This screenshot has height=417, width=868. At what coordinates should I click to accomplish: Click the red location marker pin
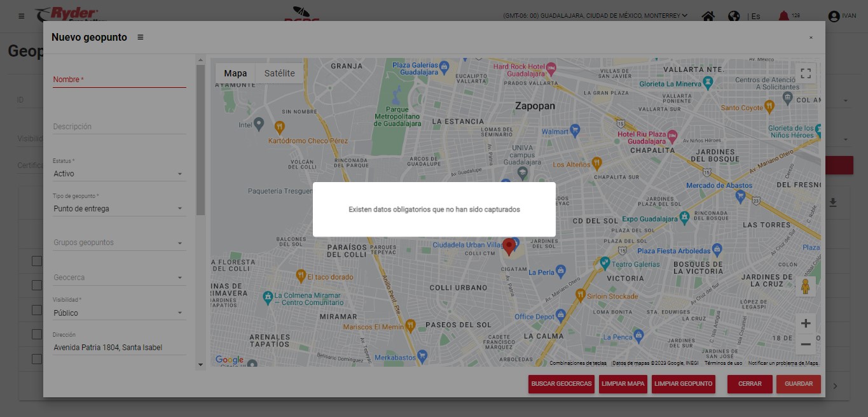click(x=509, y=246)
